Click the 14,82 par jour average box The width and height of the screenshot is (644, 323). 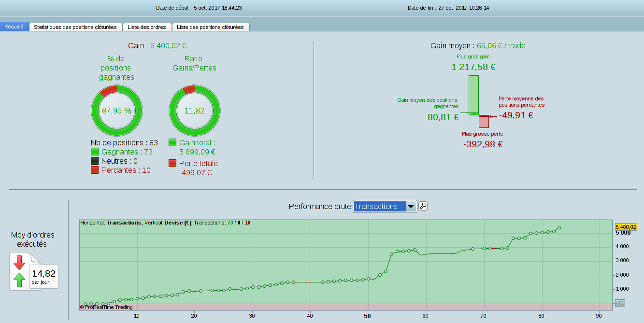click(x=43, y=277)
